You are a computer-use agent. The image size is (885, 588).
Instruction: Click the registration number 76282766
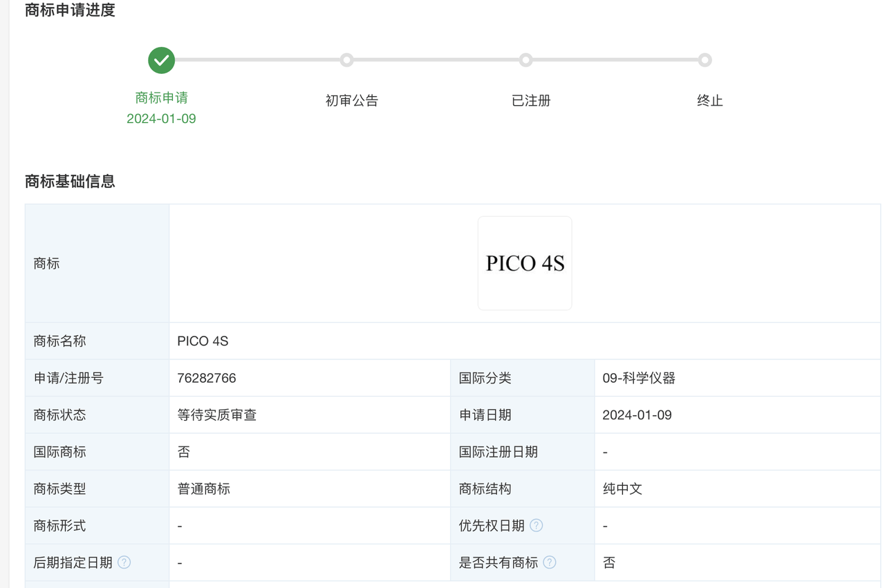(x=207, y=378)
